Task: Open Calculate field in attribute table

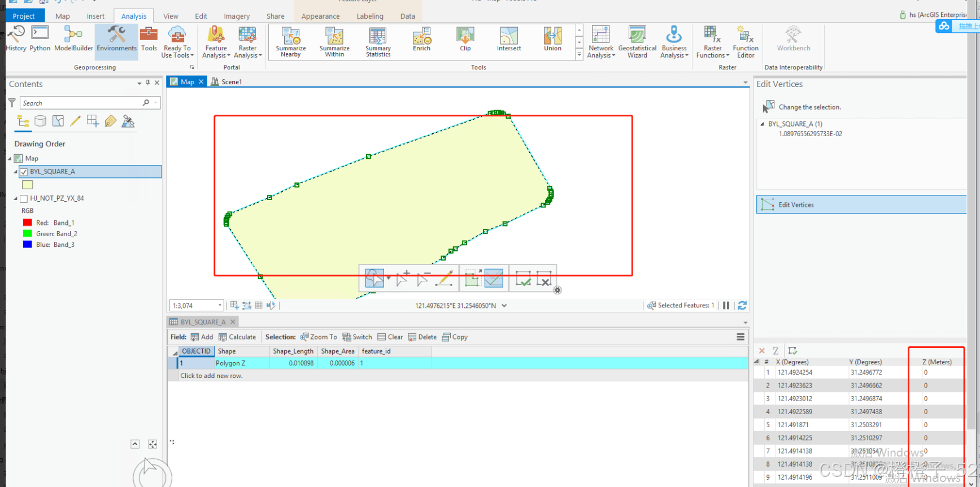Action: point(237,337)
